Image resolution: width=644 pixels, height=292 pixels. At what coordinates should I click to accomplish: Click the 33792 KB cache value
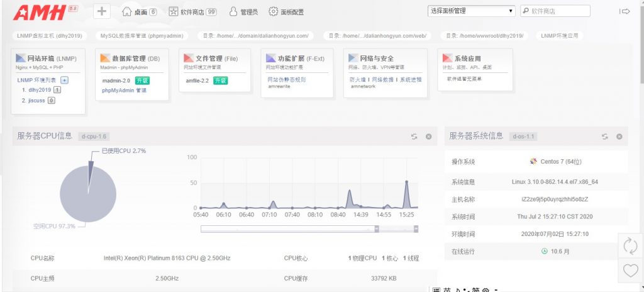384,278
